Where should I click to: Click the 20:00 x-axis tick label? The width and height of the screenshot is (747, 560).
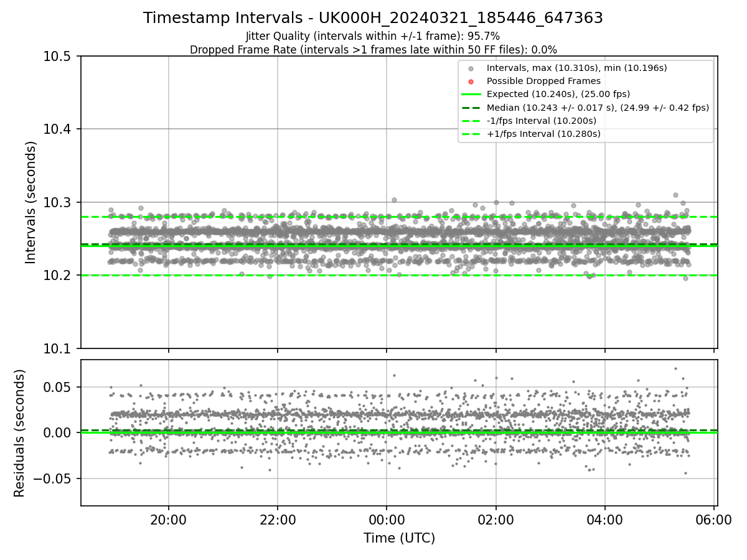[x=169, y=519]
